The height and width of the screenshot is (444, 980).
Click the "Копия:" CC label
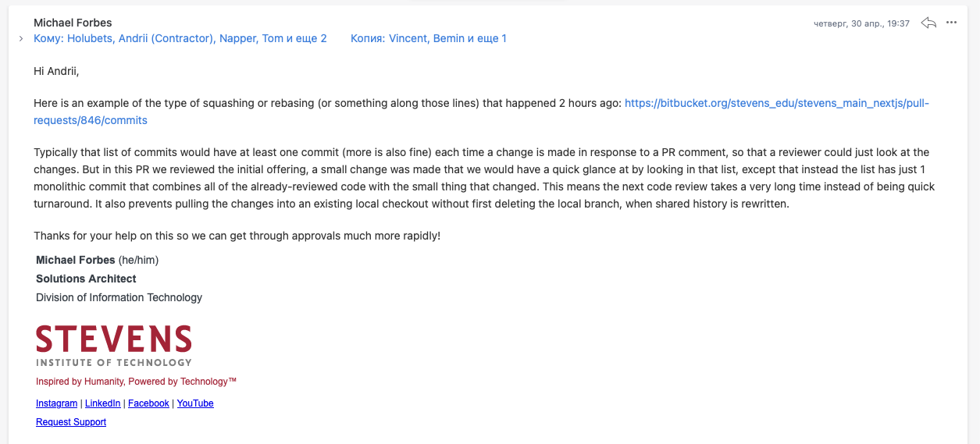click(x=368, y=38)
